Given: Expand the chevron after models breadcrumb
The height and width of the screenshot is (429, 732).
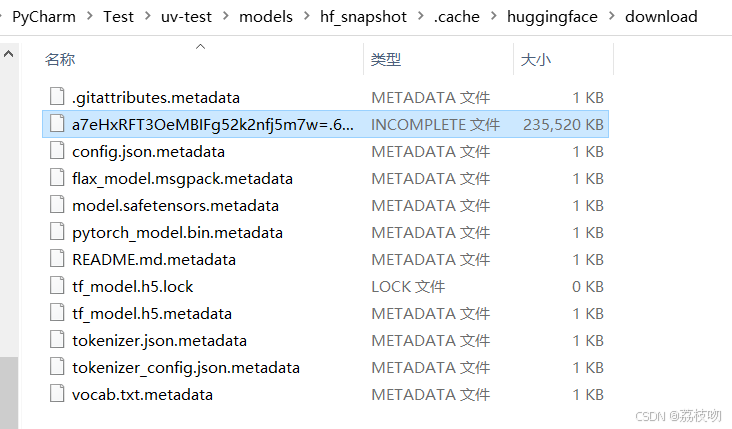Looking at the screenshot, I should [x=306, y=16].
